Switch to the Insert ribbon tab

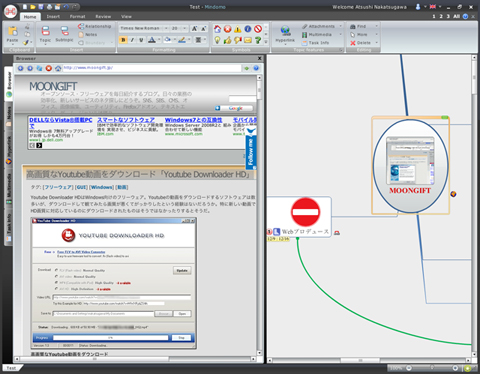pyautogui.click(x=53, y=16)
